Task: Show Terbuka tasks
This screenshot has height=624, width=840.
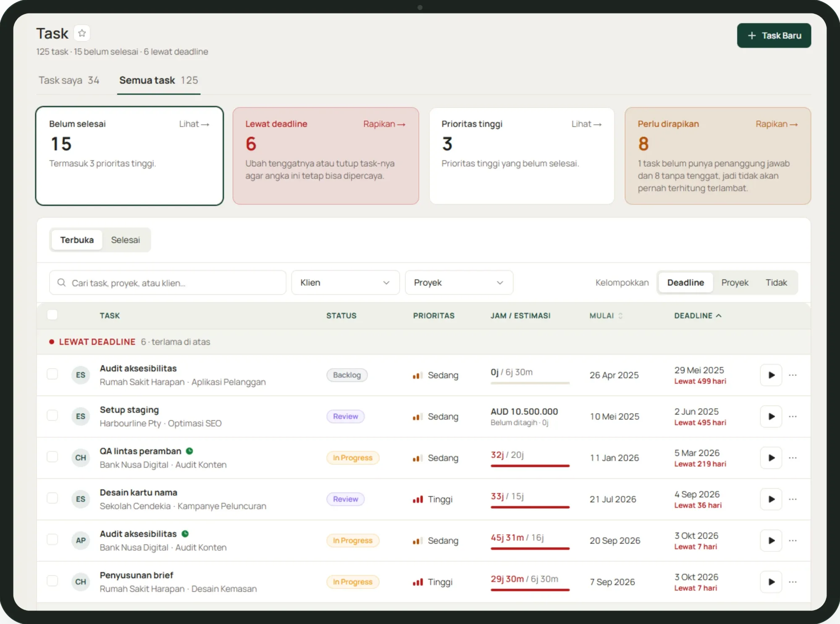Action: (x=77, y=240)
